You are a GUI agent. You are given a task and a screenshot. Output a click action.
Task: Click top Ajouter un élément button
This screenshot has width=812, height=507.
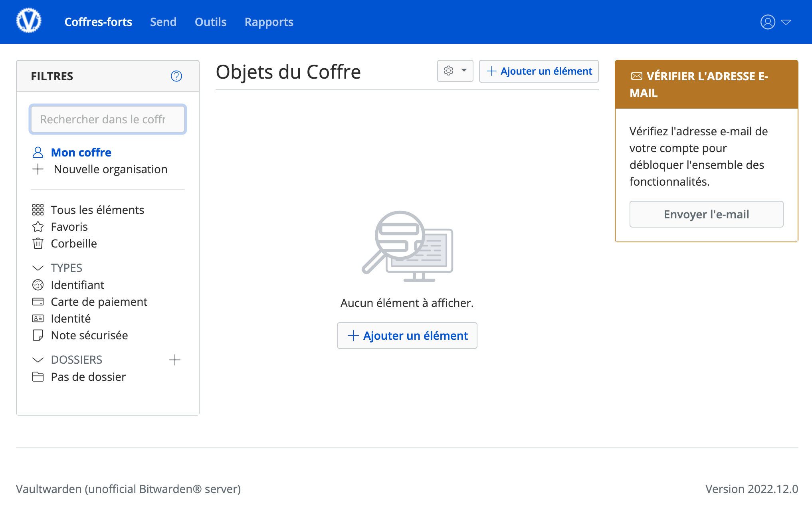pyautogui.click(x=539, y=71)
